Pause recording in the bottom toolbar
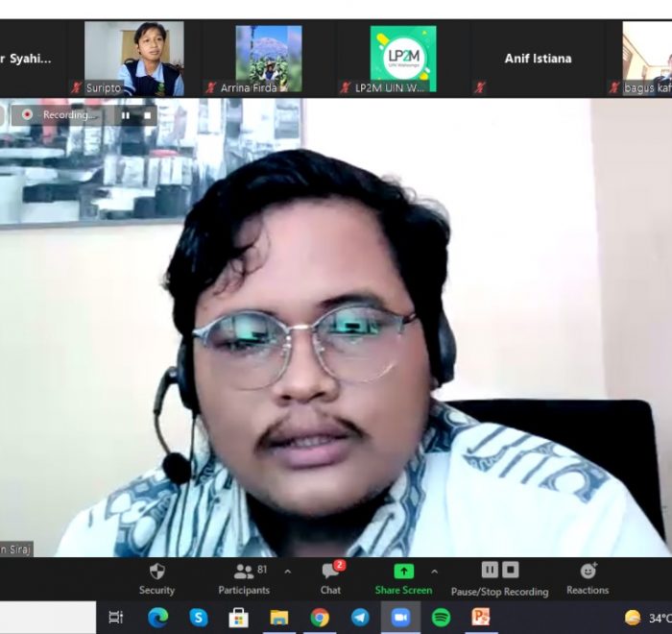 [x=490, y=570]
